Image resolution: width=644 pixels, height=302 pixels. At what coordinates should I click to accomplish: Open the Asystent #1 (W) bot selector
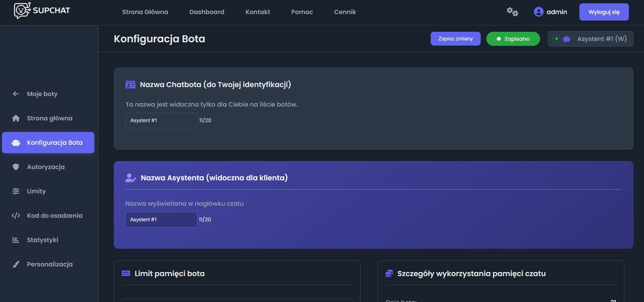click(x=590, y=39)
